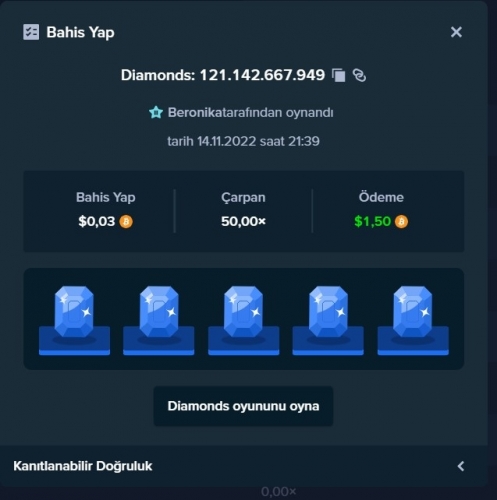This screenshot has width=497, height=500.
Task: Click the 50,00× multiplier value
Action: tap(243, 221)
